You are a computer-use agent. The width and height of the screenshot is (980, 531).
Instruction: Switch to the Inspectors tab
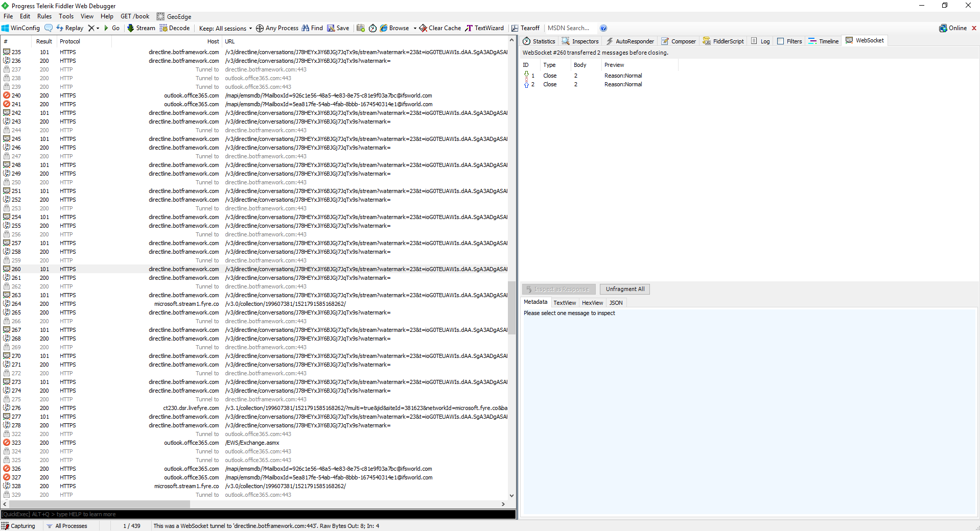pos(580,41)
